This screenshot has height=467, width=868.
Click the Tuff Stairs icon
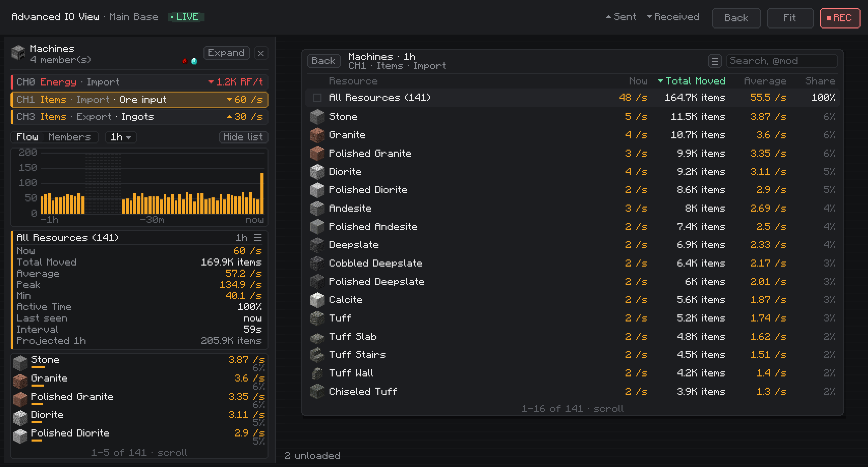coord(317,355)
